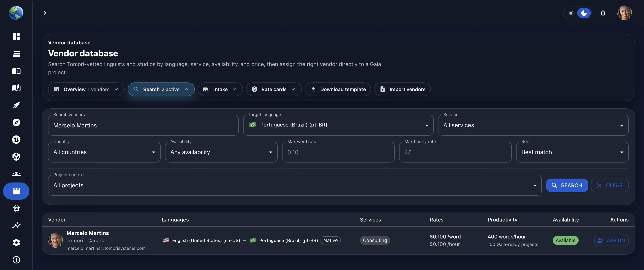Click the Max word rate field
The image size is (644, 270).
click(x=338, y=152)
